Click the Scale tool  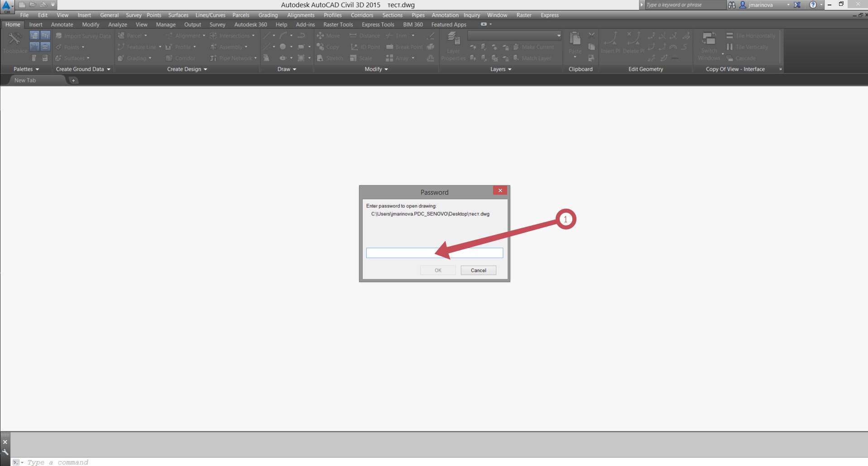tap(361, 58)
